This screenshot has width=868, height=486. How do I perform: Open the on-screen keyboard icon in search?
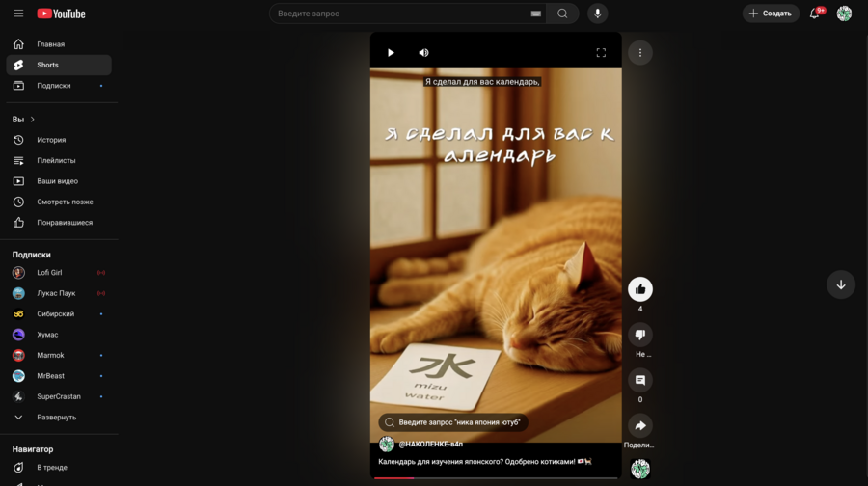point(535,13)
